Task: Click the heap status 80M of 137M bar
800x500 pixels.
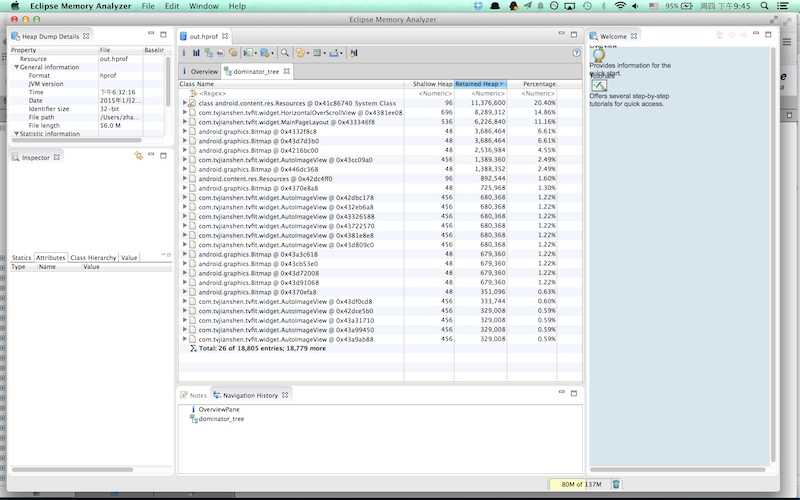Action: pyautogui.click(x=581, y=484)
